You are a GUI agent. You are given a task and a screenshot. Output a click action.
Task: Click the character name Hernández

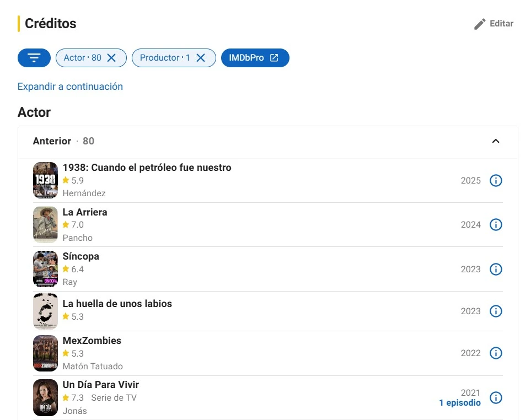[x=84, y=193]
